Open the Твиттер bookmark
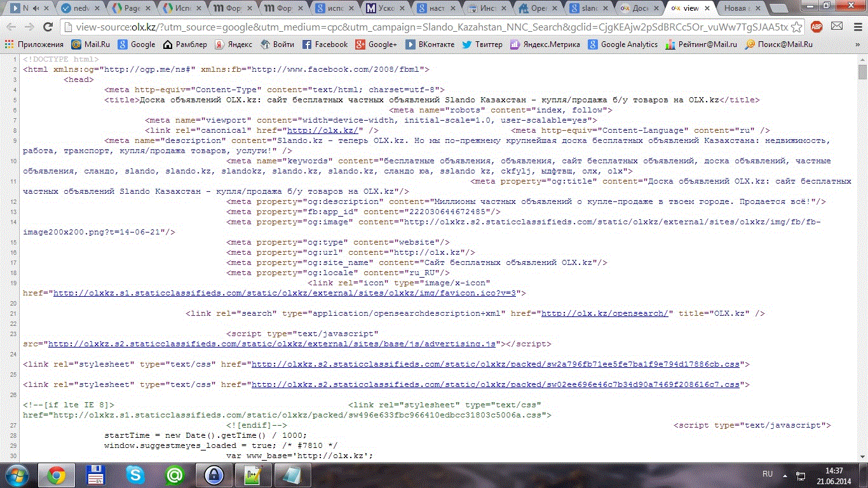Viewport: 868px width, 488px height. (482, 44)
